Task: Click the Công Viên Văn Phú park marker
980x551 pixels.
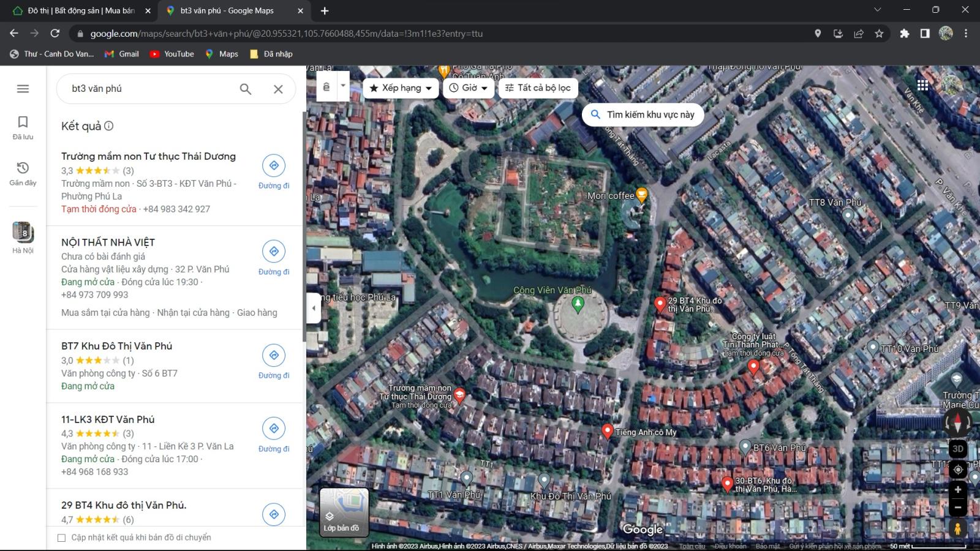Action: [x=578, y=303]
